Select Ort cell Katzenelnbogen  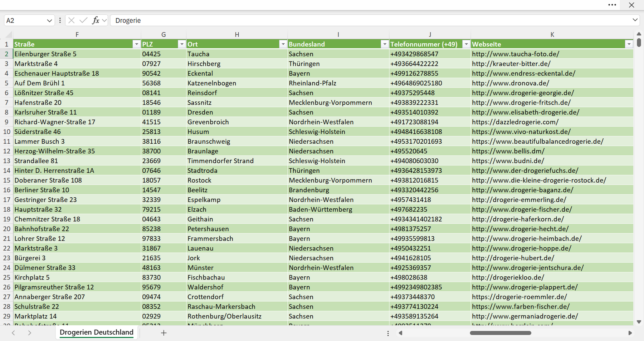[237, 83]
